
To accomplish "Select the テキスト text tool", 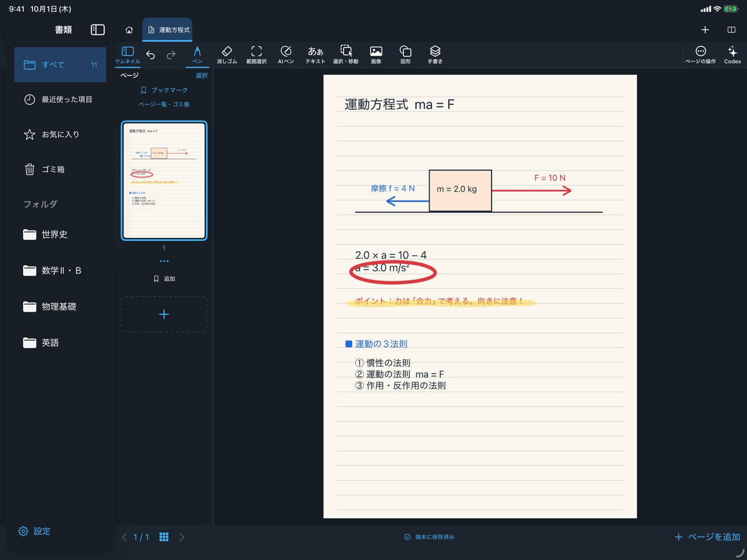I will [316, 54].
